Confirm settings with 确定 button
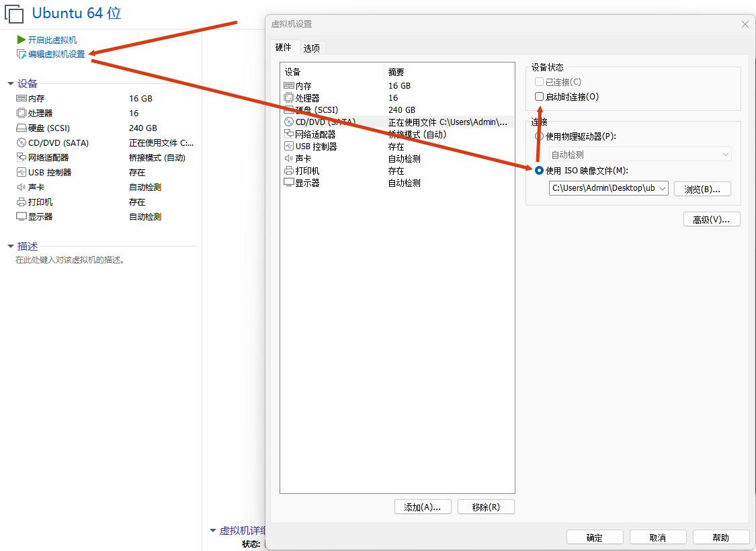Viewport: 756px width, 551px height. click(595, 537)
